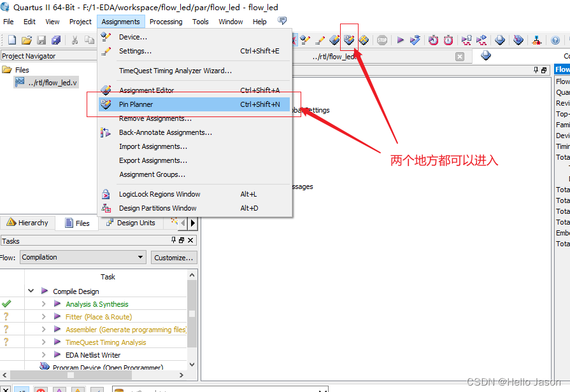Choose Device... from the Assignments menu

[x=194, y=37]
